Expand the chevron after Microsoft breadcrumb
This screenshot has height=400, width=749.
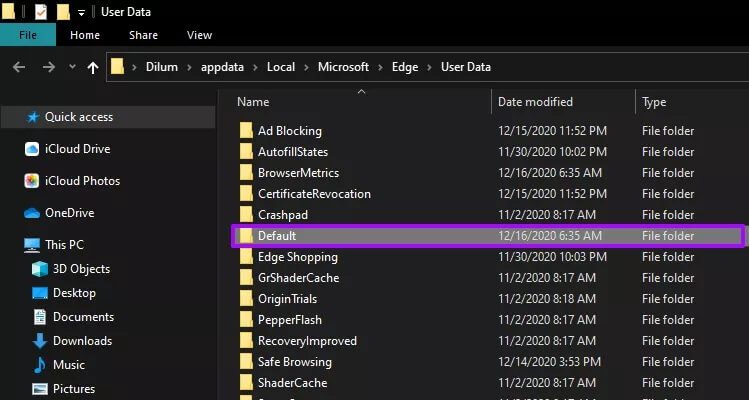(x=381, y=67)
